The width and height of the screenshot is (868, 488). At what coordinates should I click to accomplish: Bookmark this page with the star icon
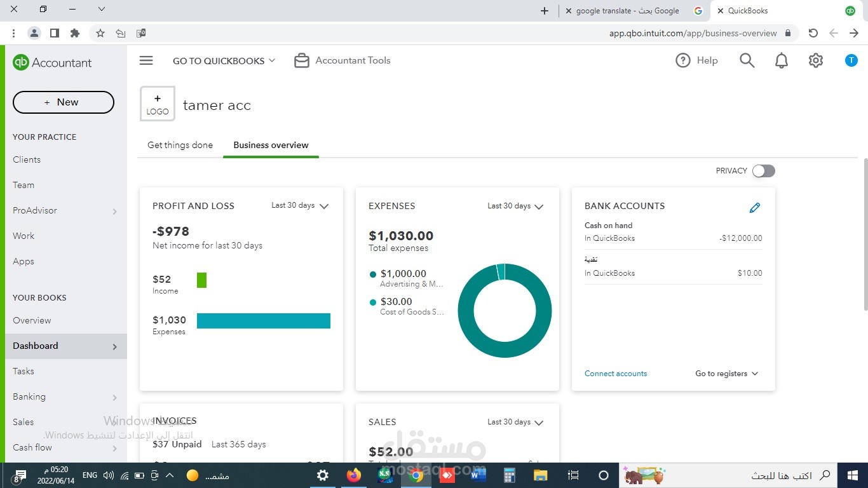pyautogui.click(x=100, y=33)
